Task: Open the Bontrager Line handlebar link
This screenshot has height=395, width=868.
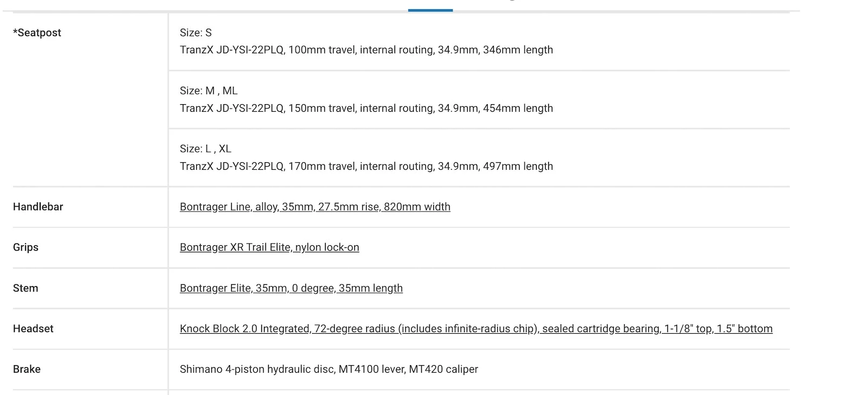Action: (315, 207)
